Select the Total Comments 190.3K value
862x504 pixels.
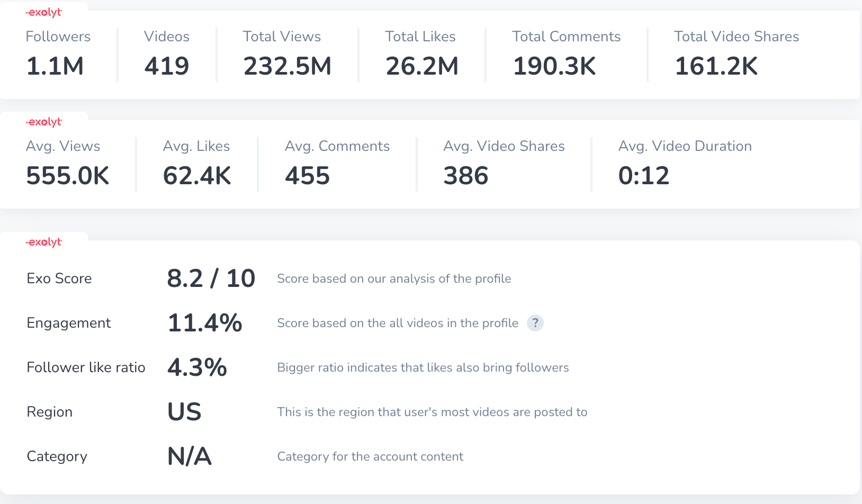coord(554,66)
